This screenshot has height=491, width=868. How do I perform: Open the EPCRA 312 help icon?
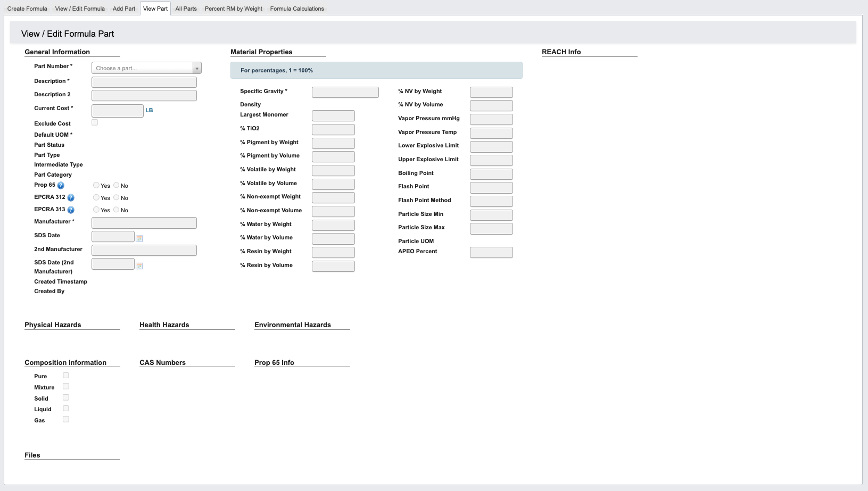pos(71,198)
